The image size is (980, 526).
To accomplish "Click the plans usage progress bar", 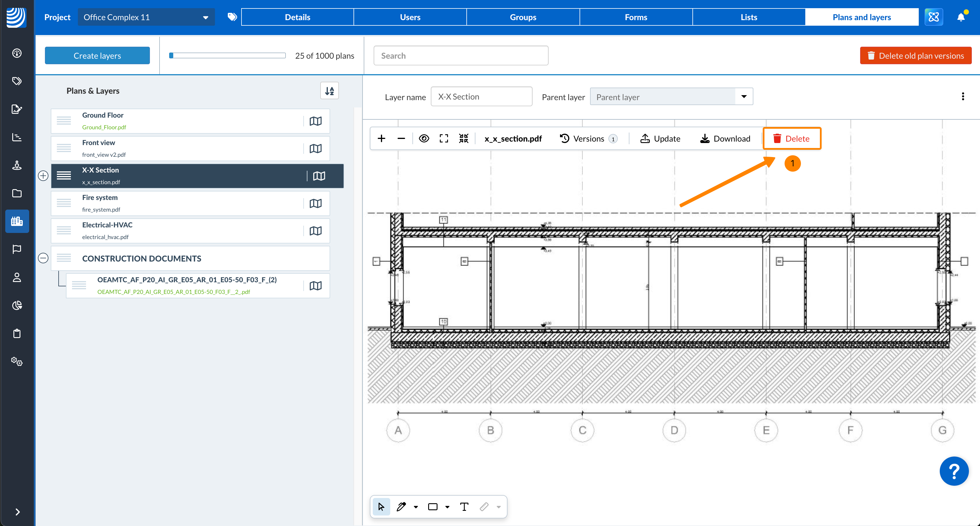I will pos(228,55).
